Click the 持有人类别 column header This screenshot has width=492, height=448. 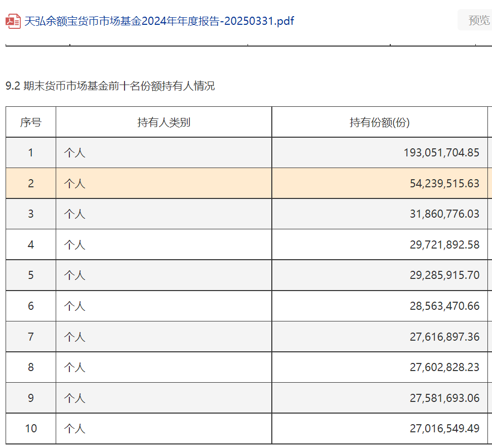[x=164, y=123]
